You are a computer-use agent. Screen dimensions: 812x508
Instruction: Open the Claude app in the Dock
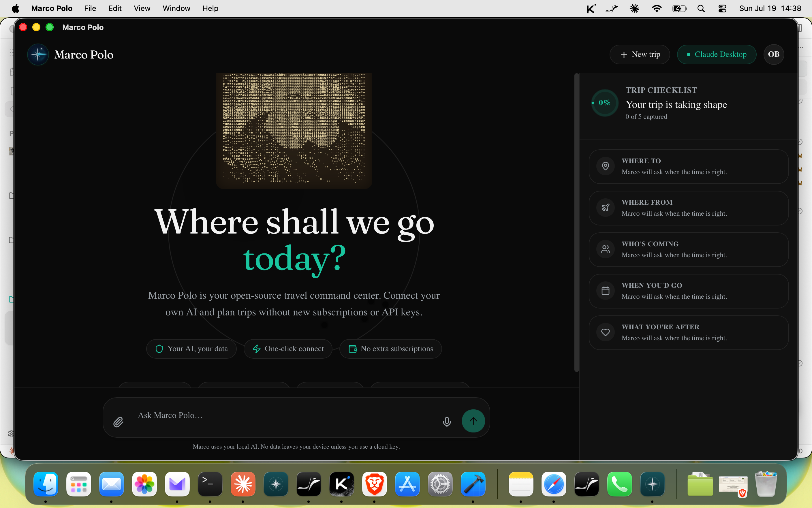tap(243, 484)
